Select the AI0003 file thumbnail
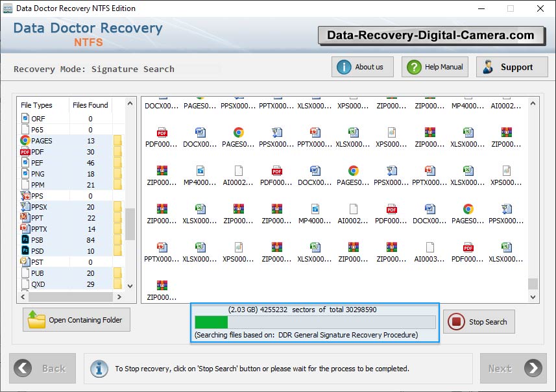Viewport: 556px width, 392px height. click(429, 252)
